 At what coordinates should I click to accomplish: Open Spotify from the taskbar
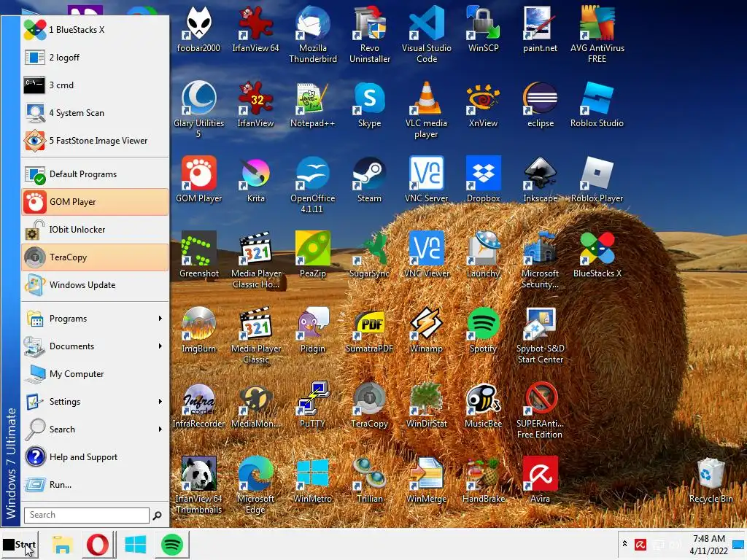pyautogui.click(x=172, y=545)
